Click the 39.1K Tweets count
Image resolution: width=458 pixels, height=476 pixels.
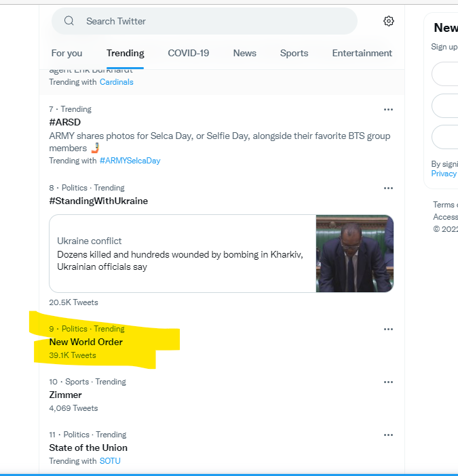point(73,355)
